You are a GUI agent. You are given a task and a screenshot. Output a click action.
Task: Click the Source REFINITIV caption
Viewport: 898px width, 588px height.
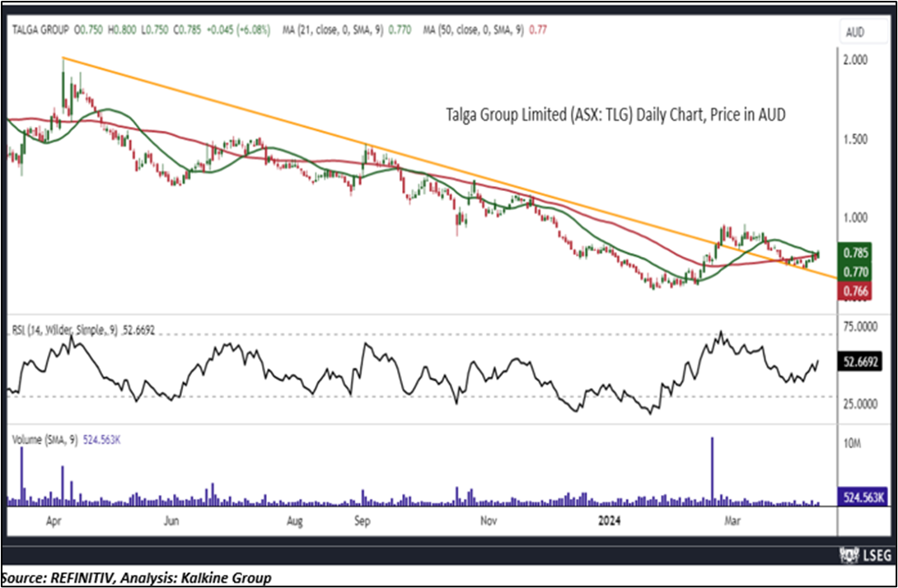pyautogui.click(x=136, y=577)
